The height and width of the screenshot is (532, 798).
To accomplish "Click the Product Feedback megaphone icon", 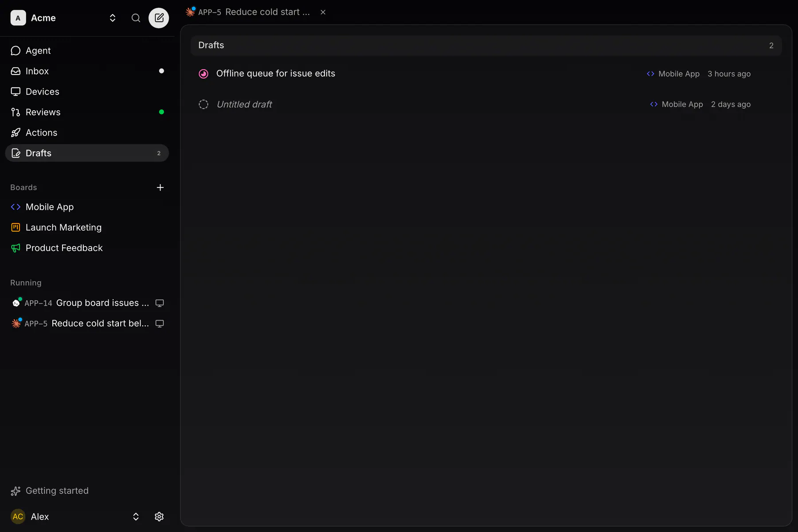I will tap(16, 248).
